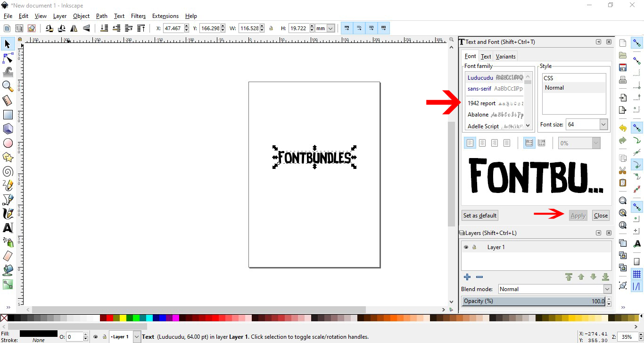Image resolution: width=644 pixels, height=343 pixels.
Task: Switch to the Variants tab
Action: tap(505, 56)
